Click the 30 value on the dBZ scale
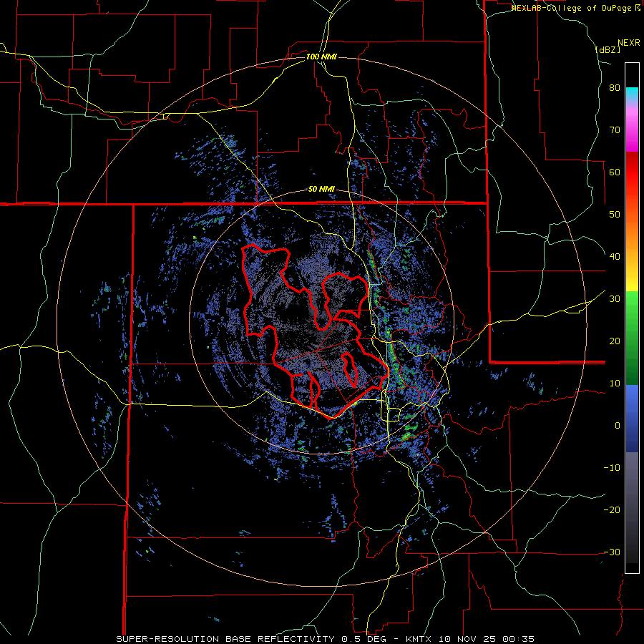 pyautogui.click(x=615, y=299)
